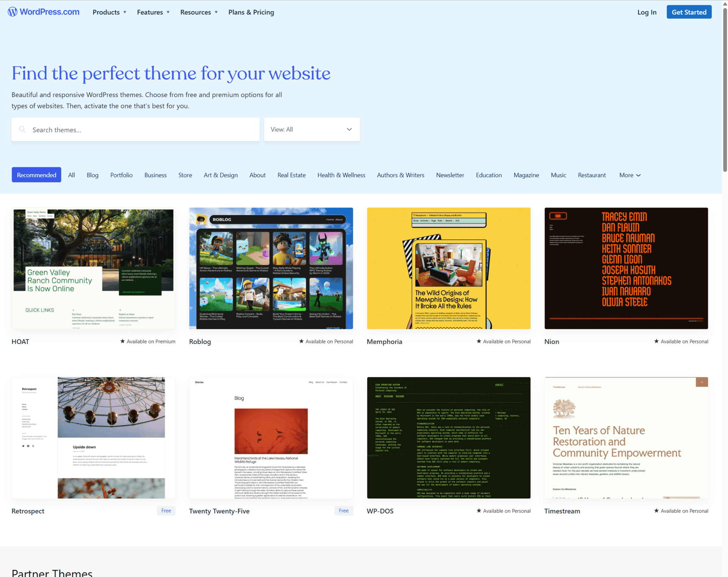
Task: Click the Log In link
Action: click(647, 12)
